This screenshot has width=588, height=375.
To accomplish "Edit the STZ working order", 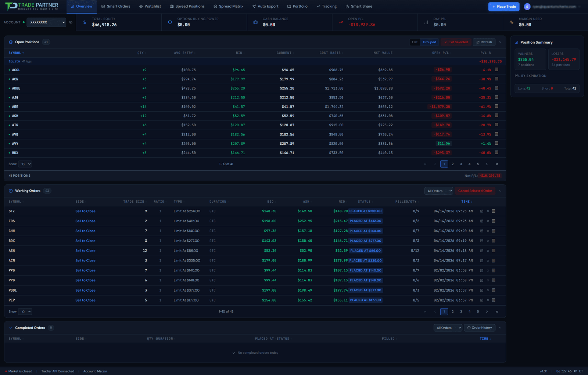I will [481, 211].
